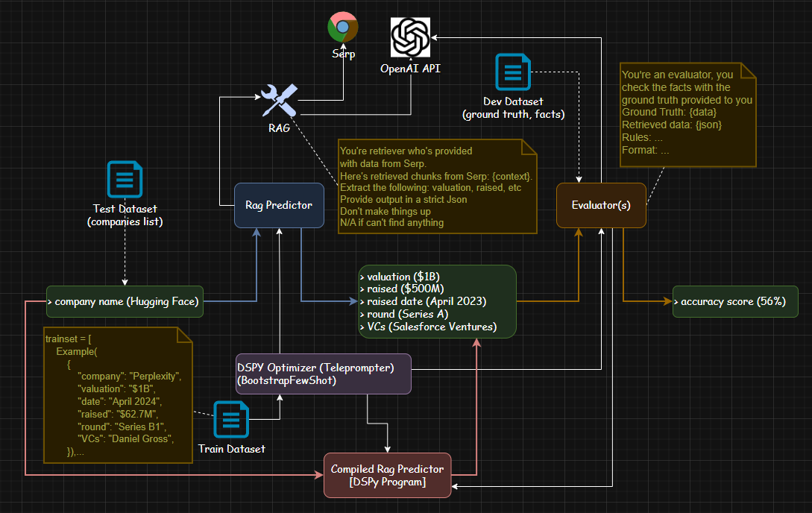This screenshot has width=812, height=513.
Task: Click the Test Dataset document icon
Action: (125, 180)
